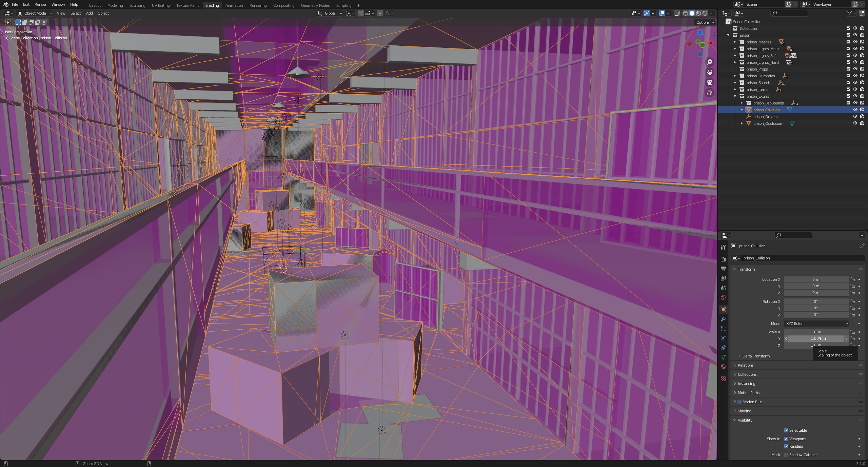The height and width of the screenshot is (467, 868).
Task: Expand the Instancing panel
Action: [x=746, y=384]
